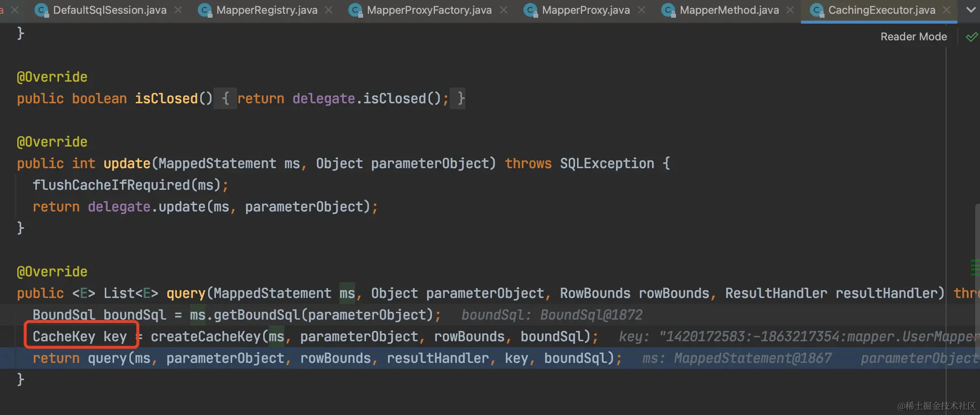Click the createCacheKey method call
Screen dimensions: 980x415
tap(206, 336)
